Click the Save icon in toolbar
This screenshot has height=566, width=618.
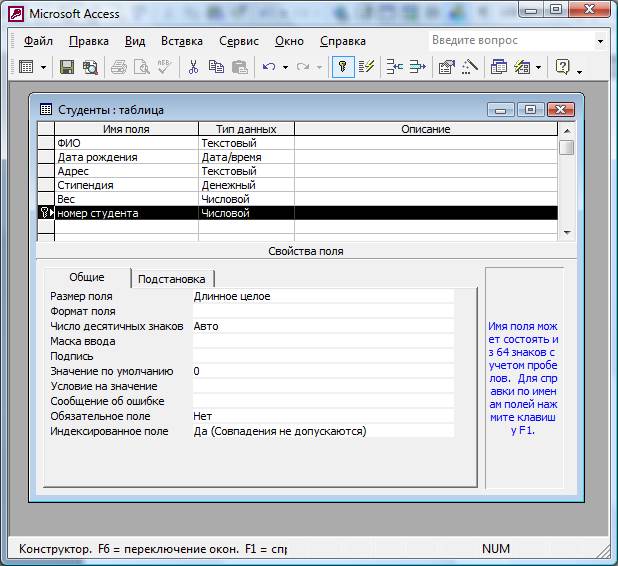[67, 67]
